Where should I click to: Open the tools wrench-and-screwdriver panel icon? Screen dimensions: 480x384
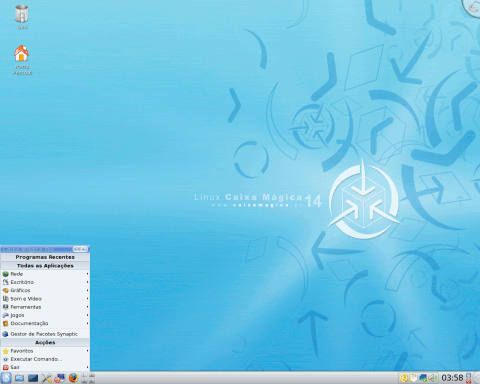point(47,378)
